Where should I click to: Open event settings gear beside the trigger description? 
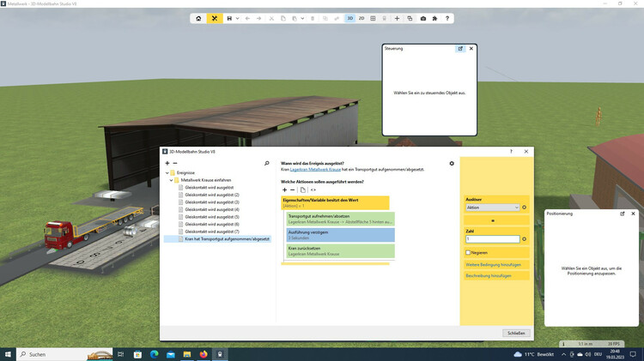452,163
